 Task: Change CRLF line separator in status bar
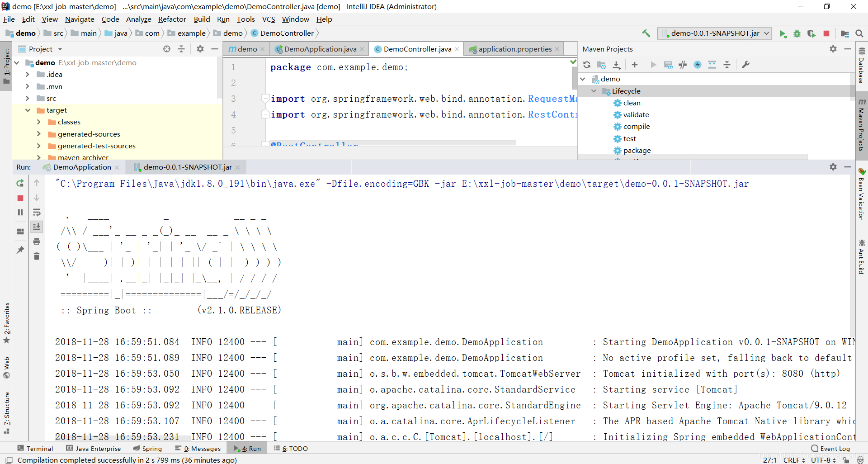coord(794,460)
